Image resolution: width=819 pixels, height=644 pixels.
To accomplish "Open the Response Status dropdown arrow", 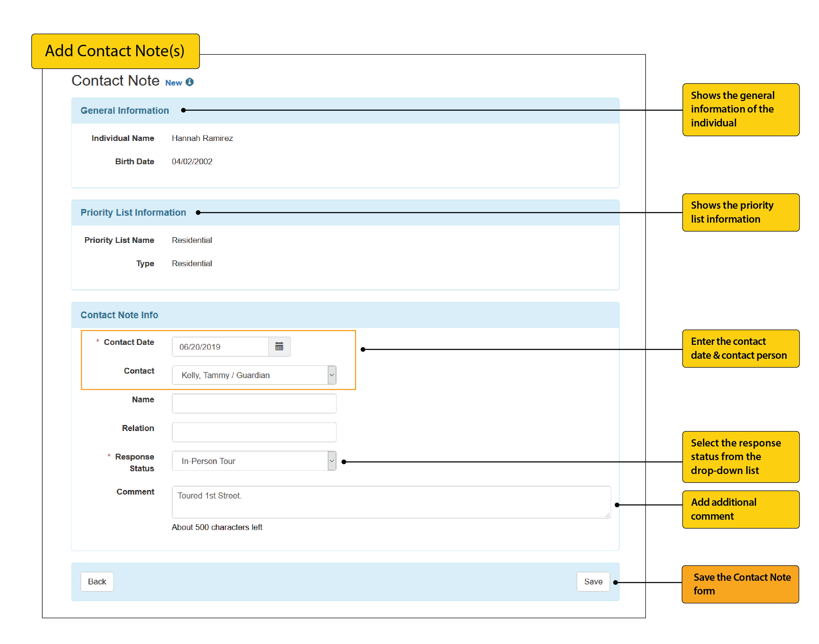I will 332,461.
